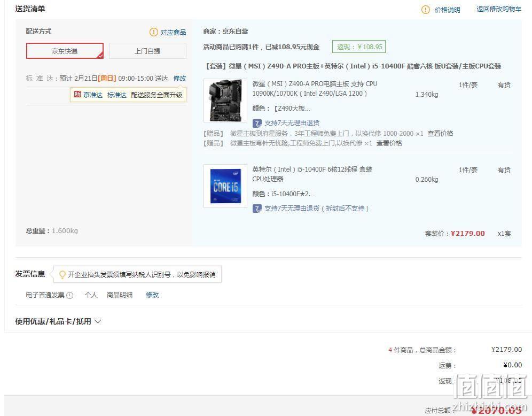The width and height of the screenshot is (532, 416).
Task: Click the 支持7天无理由退货（拆封后不支持） text
Action: (317, 208)
